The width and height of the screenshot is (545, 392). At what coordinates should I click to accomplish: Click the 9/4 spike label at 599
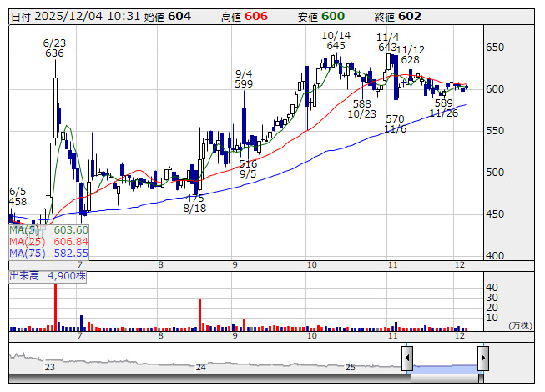pos(244,78)
